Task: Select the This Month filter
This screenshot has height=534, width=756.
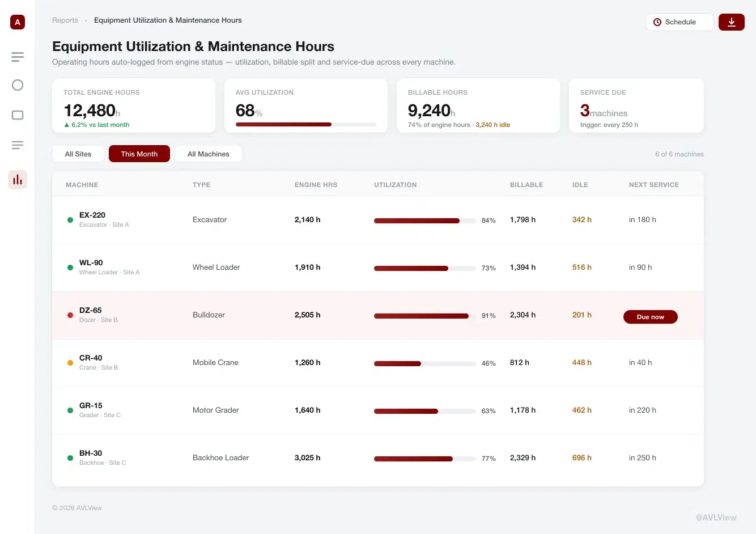Action: pos(139,154)
